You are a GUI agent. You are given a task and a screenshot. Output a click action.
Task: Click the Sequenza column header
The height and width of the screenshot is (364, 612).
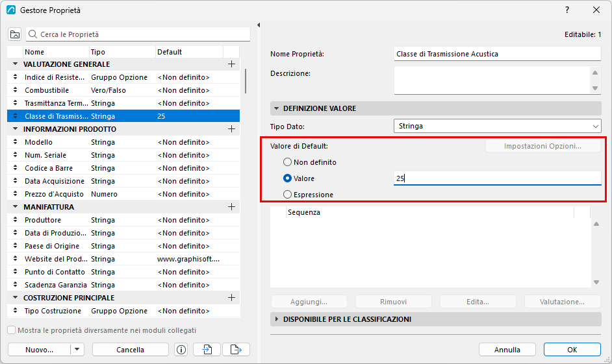click(429, 212)
